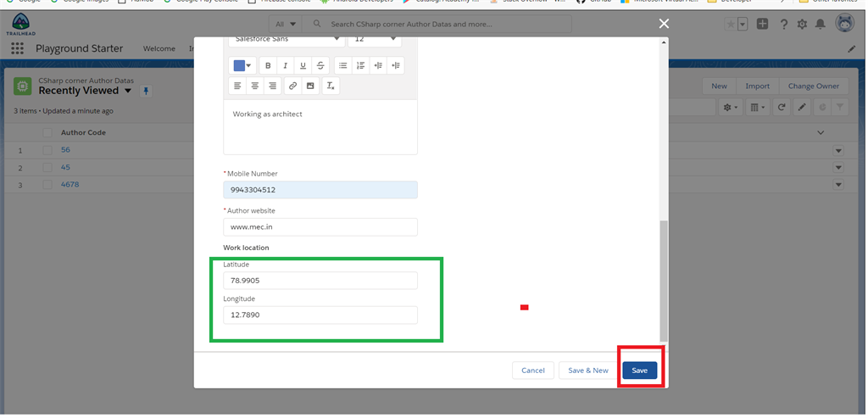Show charts icon in list toolbar
This screenshot has height=418, width=868.
[822, 108]
